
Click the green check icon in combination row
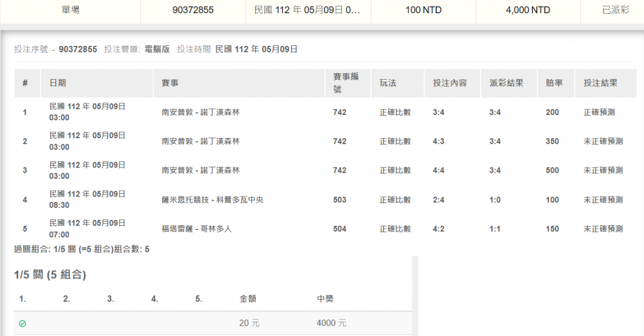tap(23, 323)
